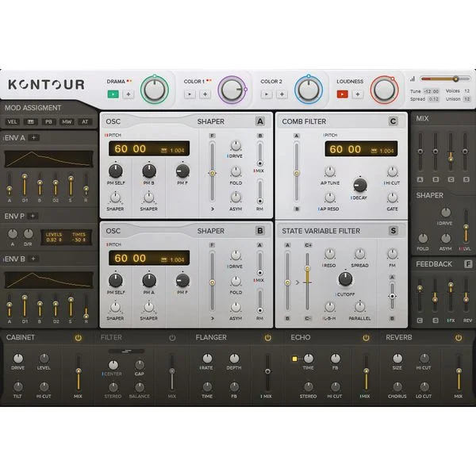476x476 pixels.
Task: Click the red LOUDNESS macro knob
Action: tap(384, 90)
